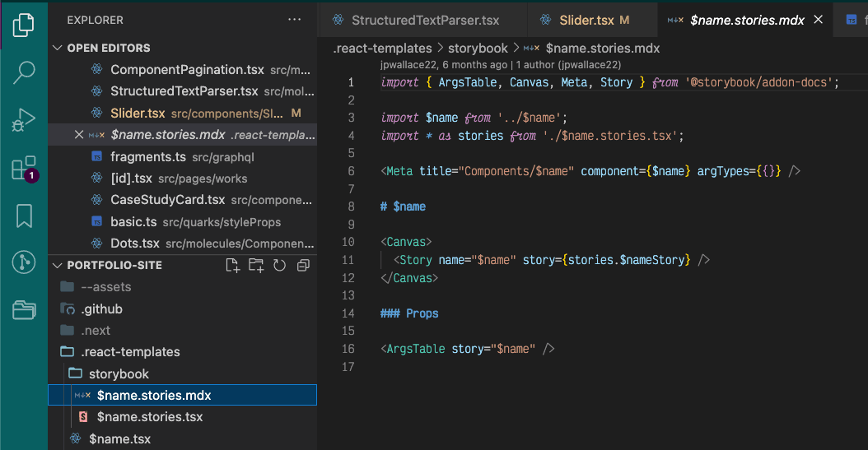Refresh the explorer file tree
This screenshot has width=868, height=450.
[279, 265]
